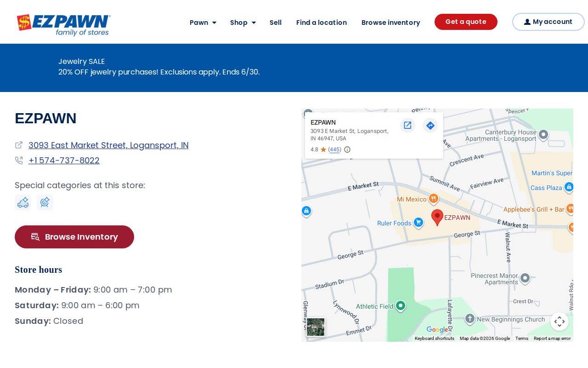Click the maroon Browse Inventory button
Image resolution: width=588 pixels, height=368 pixels.
pos(74,237)
